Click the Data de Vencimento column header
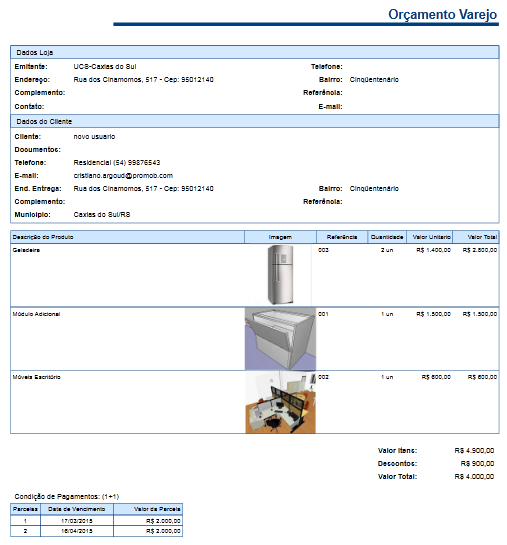This screenshot has width=507, height=545. [76, 509]
